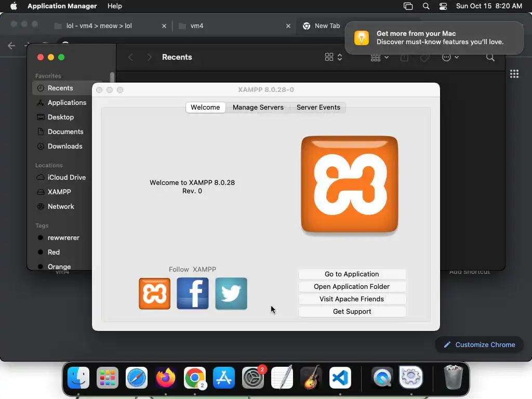Open Finder icon view switcher dropdown
Viewport: 532px width, 399px height.
[334, 57]
